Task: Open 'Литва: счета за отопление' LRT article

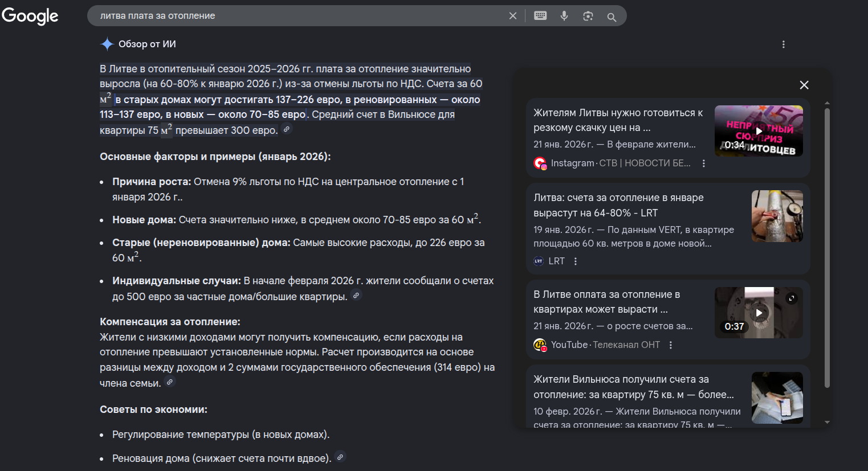Action: [x=618, y=205]
